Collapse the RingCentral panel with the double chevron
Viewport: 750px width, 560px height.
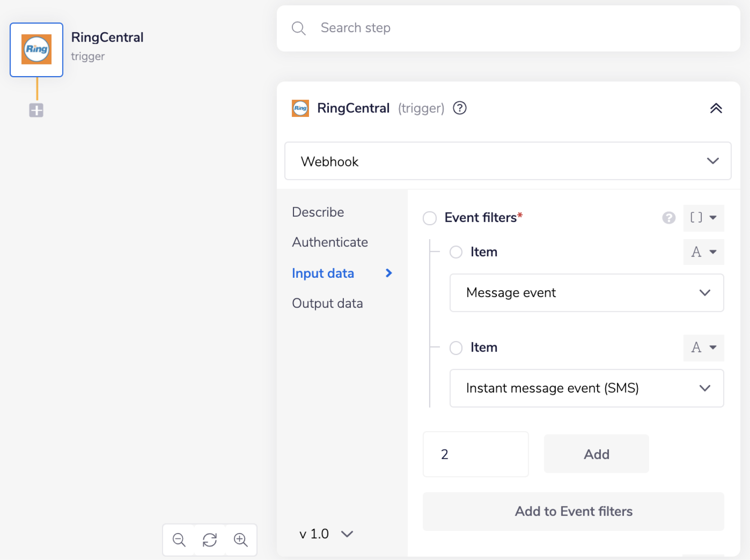coord(716,108)
